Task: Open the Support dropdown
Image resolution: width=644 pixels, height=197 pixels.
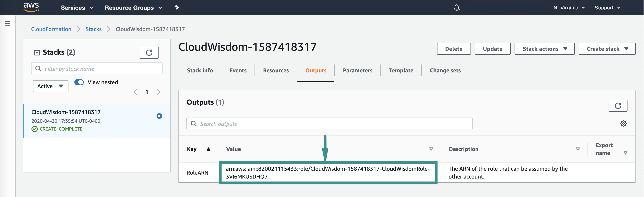Action: (x=607, y=8)
